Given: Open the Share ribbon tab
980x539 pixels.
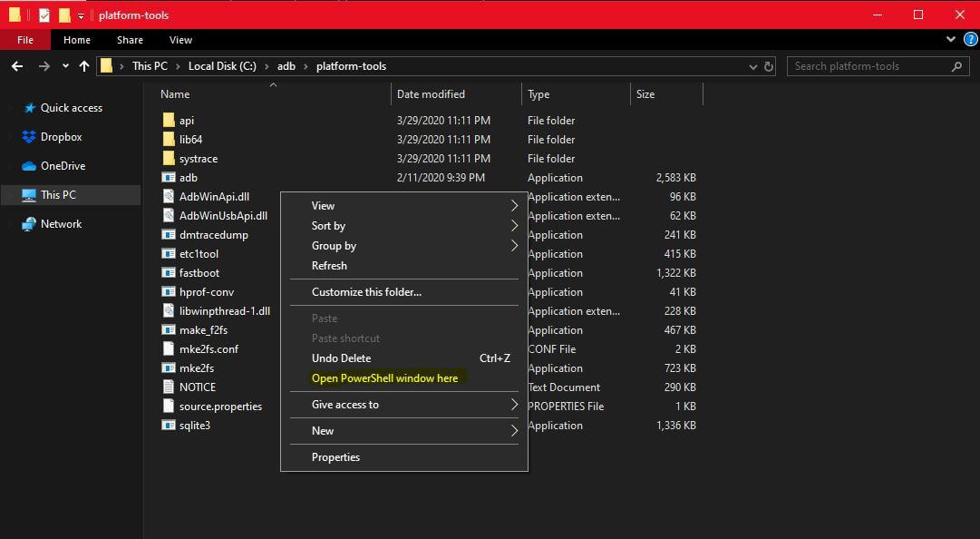Looking at the screenshot, I should (x=130, y=40).
